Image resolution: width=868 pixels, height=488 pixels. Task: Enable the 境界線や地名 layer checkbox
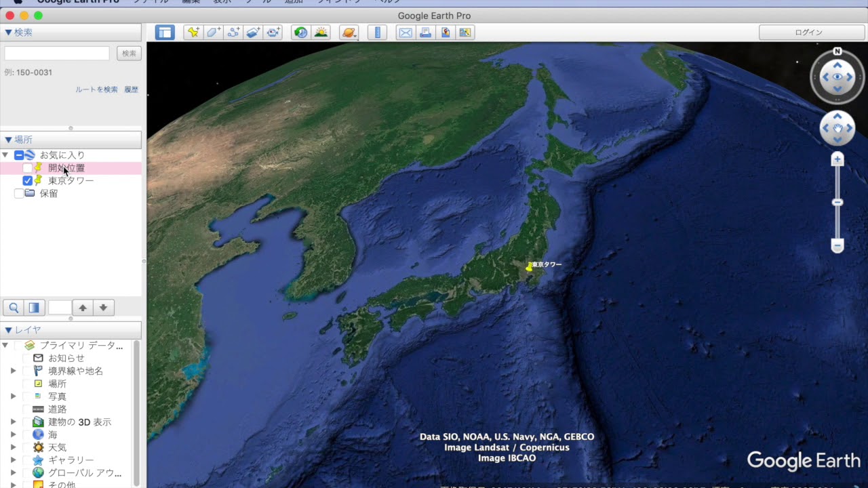[x=27, y=371]
